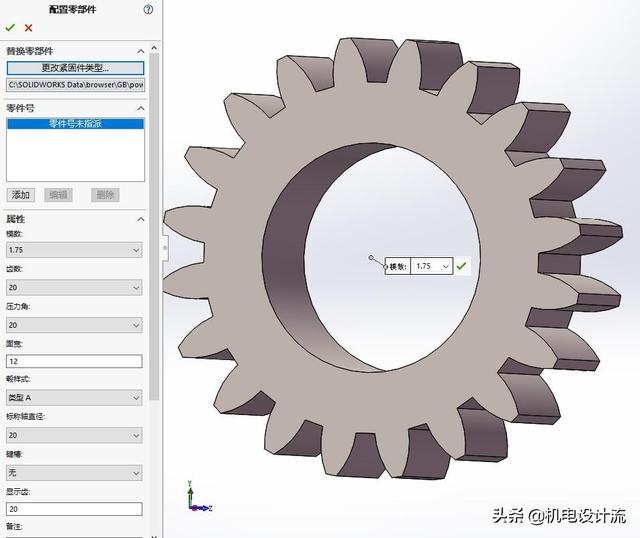Viewport: 640px width, 538px height.
Task: Open the 键槽 dropdown
Action: pos(74,473)
